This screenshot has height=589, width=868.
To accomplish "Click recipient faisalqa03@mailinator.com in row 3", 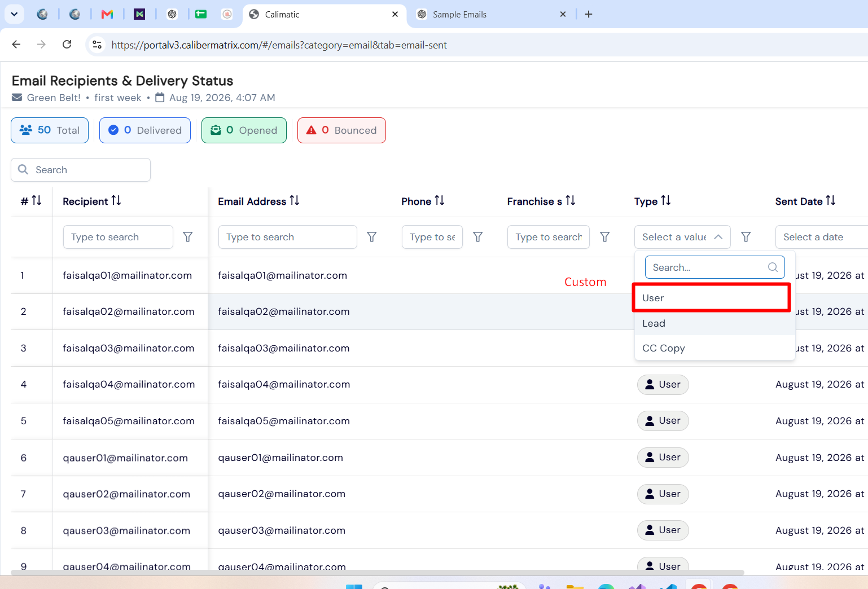I will coord(129,348).
